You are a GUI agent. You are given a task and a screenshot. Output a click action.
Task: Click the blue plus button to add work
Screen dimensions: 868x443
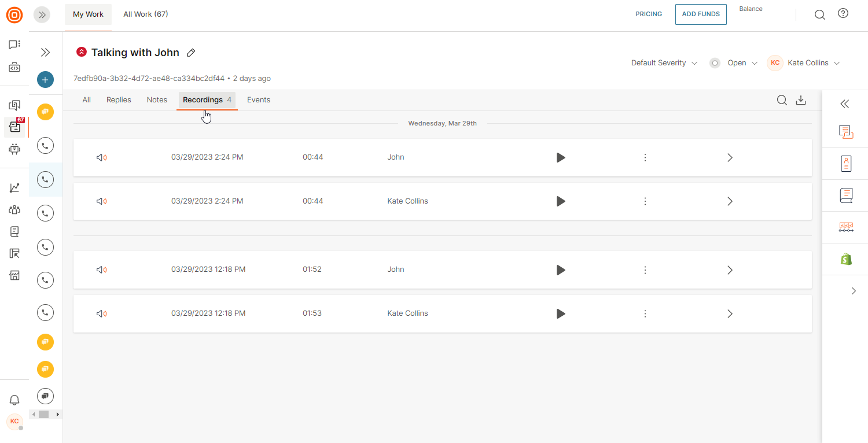click(x=45, y=80)
